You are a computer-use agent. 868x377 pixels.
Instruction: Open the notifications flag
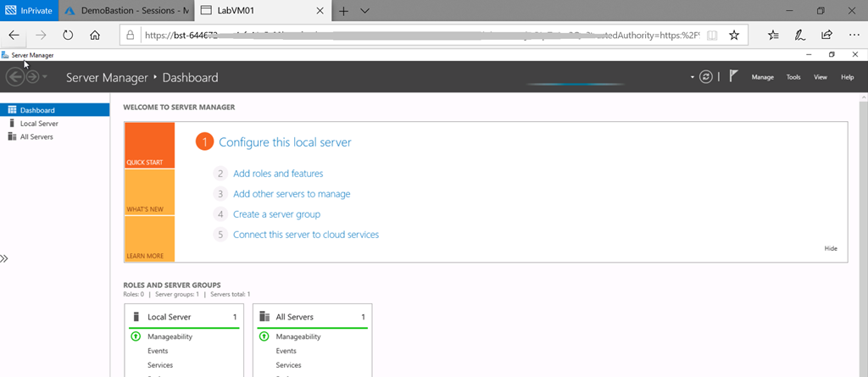pyautogui.click(x=734, y=76)
